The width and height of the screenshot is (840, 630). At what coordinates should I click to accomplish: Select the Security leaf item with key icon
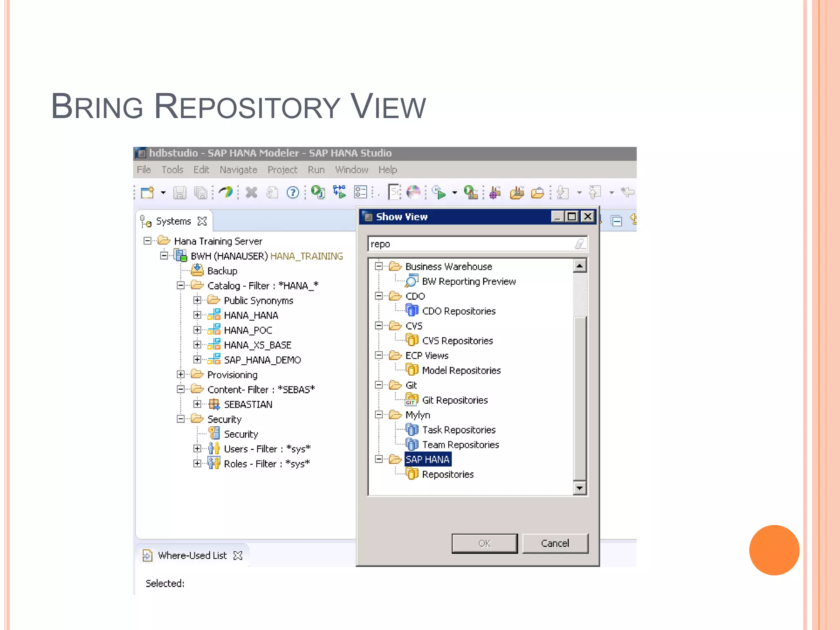tap(241, 434)
